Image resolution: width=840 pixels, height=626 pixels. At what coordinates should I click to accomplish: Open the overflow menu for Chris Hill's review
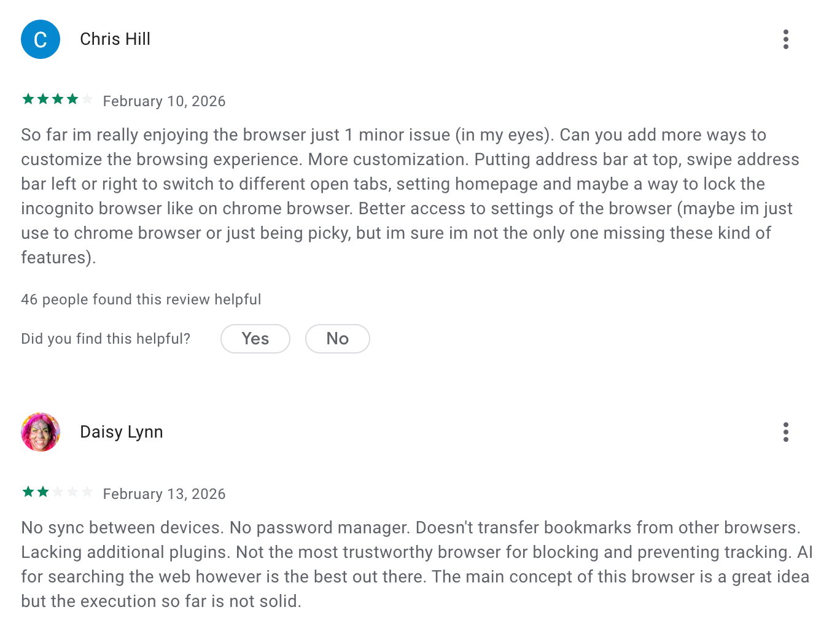[785, 39]
